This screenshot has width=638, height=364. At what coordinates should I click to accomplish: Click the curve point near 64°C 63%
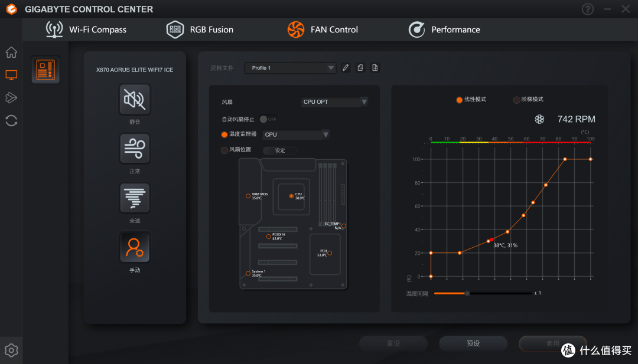pos(533,202)
